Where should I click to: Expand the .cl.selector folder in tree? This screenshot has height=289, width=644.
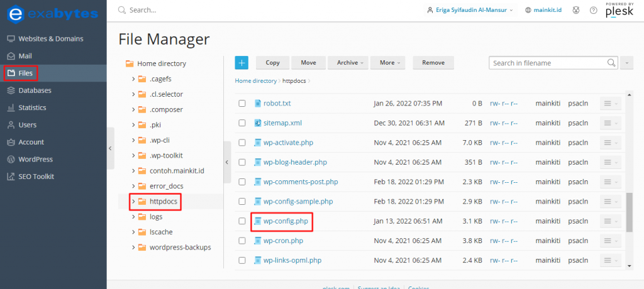133,94
